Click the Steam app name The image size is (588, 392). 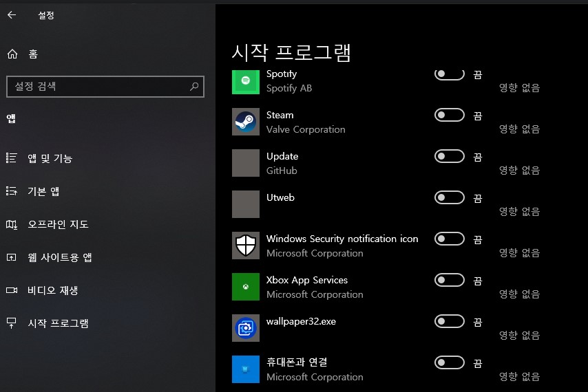click(x=280, y=115)
